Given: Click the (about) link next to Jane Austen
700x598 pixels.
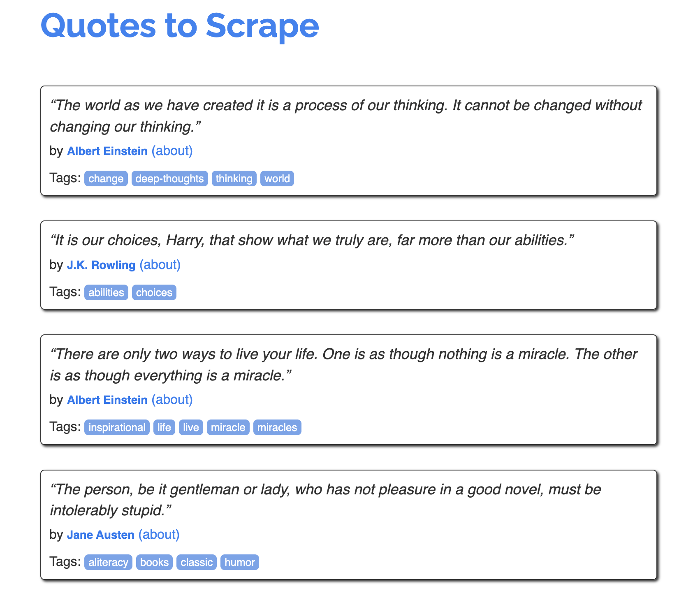Looking at the screenshot, I should [159, 535].
